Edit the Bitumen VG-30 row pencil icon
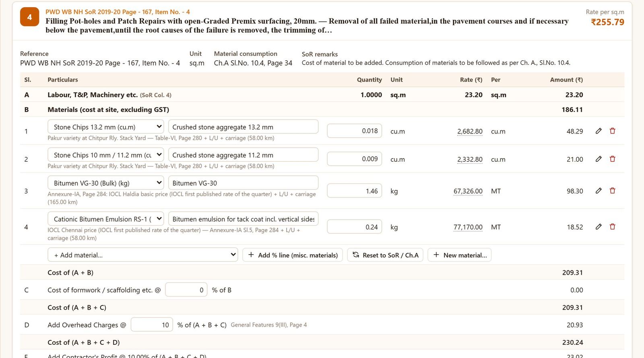The image size is (644, 358). click(x=599, y=191)
